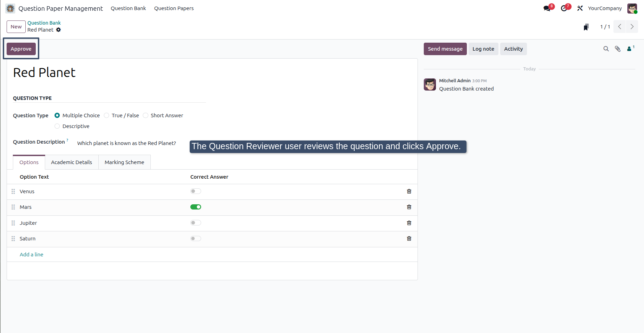The image size is (644, 333).
Task: Open the Question Paper Management app icon
Action: [x=10, y=8]
